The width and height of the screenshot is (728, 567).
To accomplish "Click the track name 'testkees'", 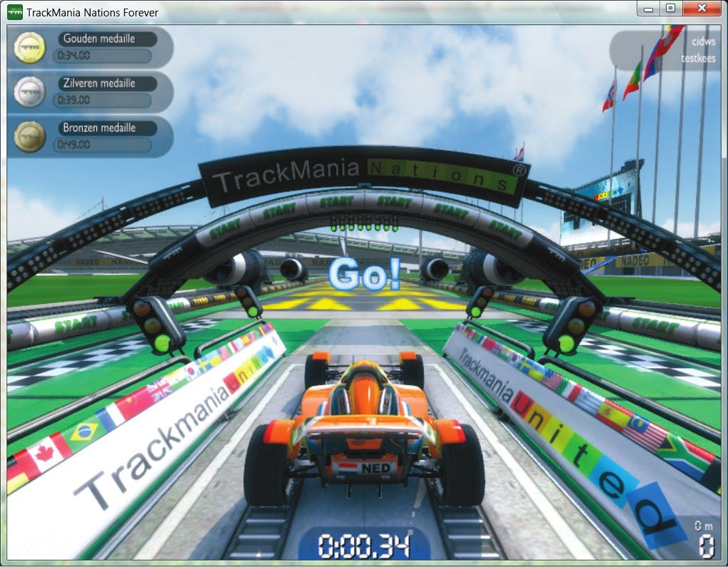I will (698, 58).
